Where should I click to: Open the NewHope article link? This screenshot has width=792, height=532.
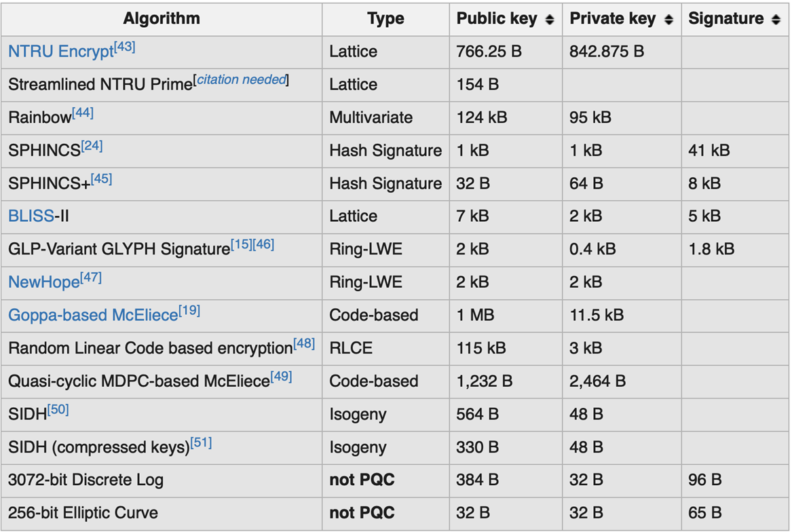[x=44, y=282]
